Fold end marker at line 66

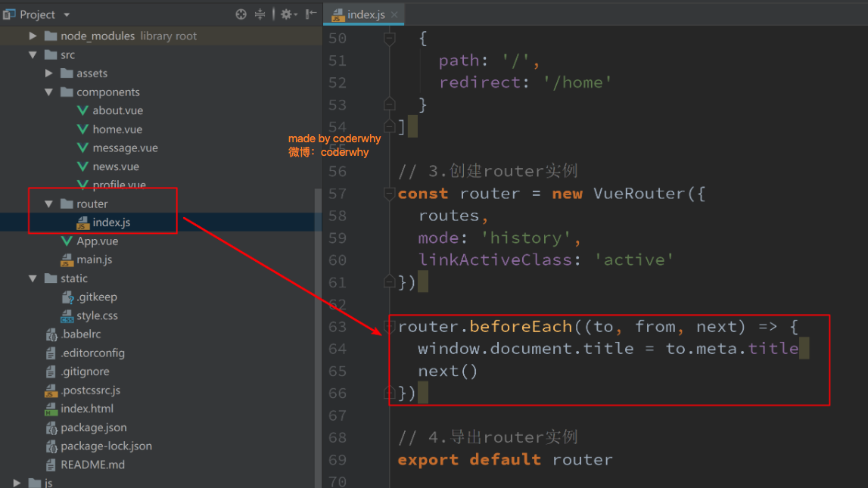(390, 392)
